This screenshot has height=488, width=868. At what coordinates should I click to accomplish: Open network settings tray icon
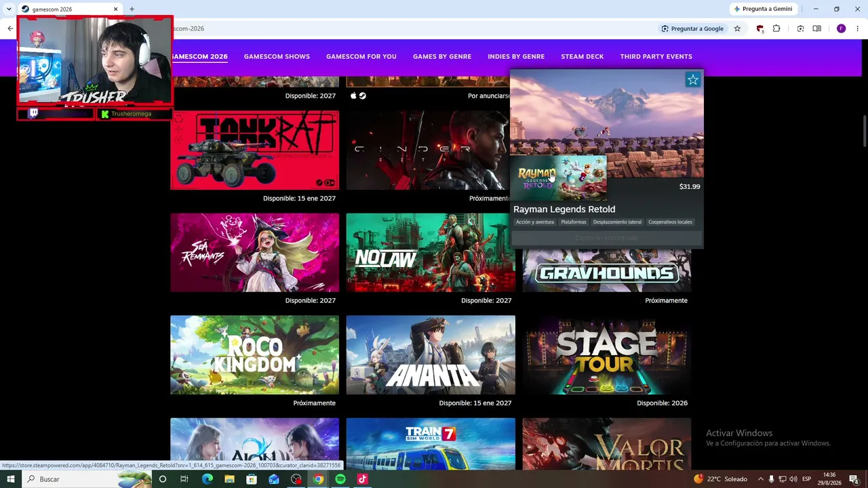tap(782, 479)
